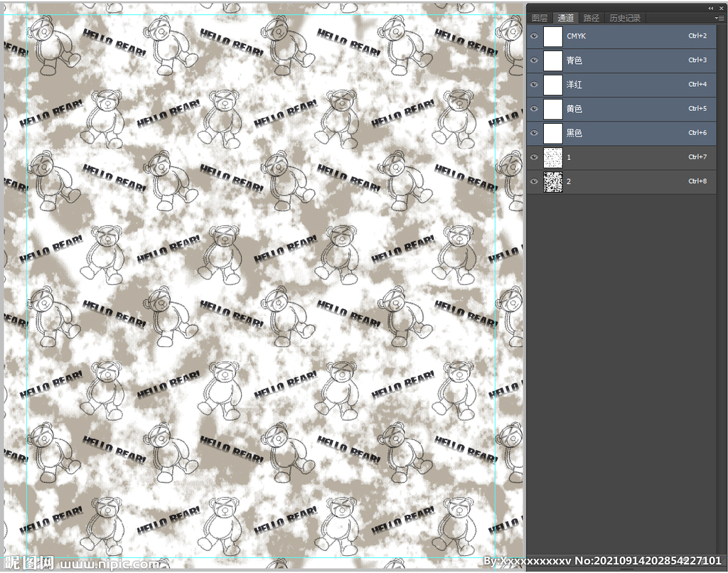Hide the CMYK composite channel eye
Image resolution: width=728 pixels, height=573 pixels.
tap(534, 36)
